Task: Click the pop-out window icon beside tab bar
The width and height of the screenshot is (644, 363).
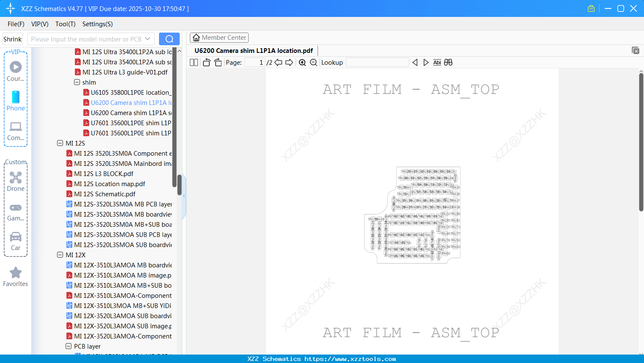Action: point(636,50)
